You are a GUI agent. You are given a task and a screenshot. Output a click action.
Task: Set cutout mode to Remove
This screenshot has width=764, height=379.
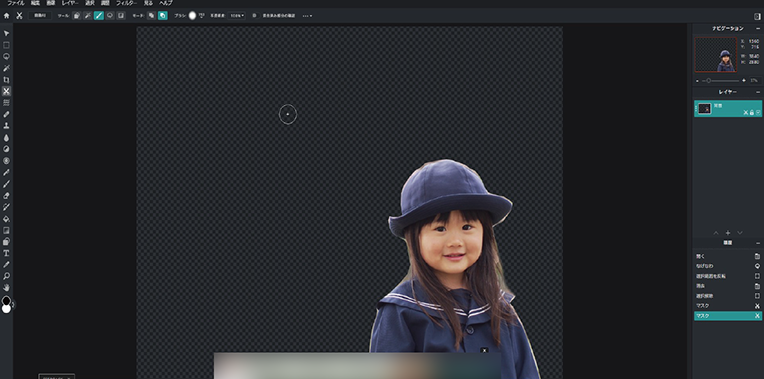tap(152, 16)
